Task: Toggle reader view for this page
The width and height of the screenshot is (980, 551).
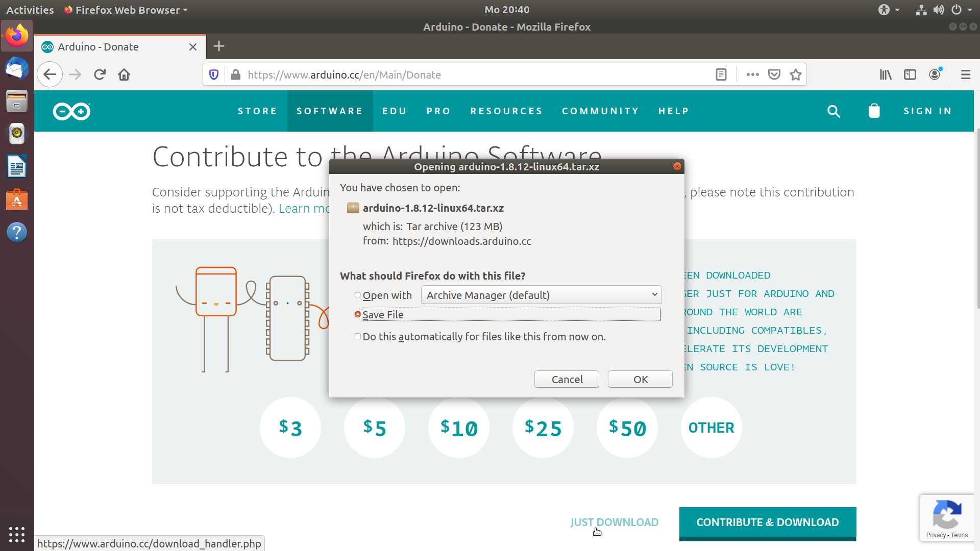Action: coord(721,74)
